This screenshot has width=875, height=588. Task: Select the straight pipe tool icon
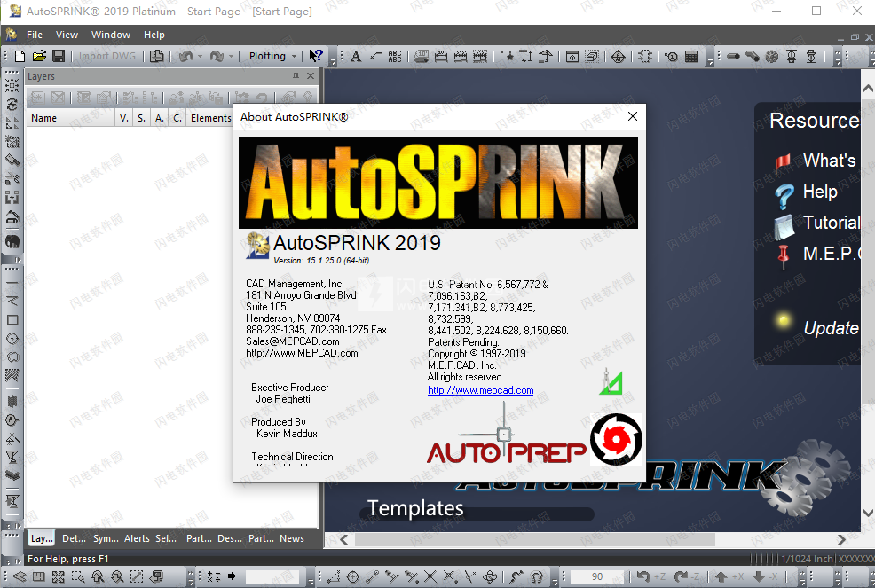coord(733,57)
